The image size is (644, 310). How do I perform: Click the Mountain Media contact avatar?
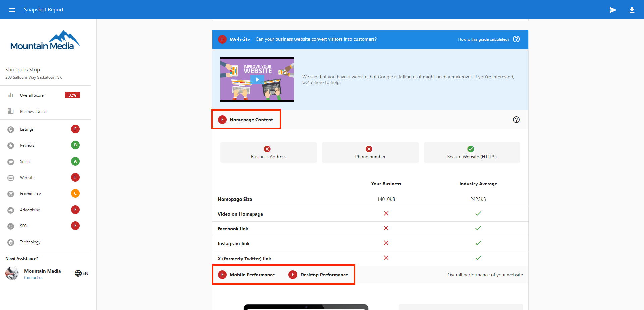12,273
